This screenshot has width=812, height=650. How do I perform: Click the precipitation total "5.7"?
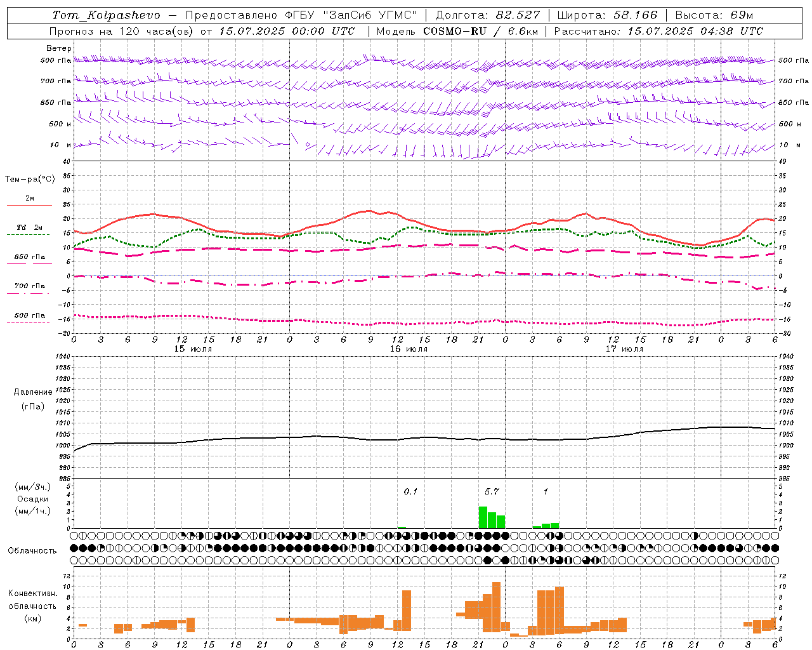pos(492,491)
